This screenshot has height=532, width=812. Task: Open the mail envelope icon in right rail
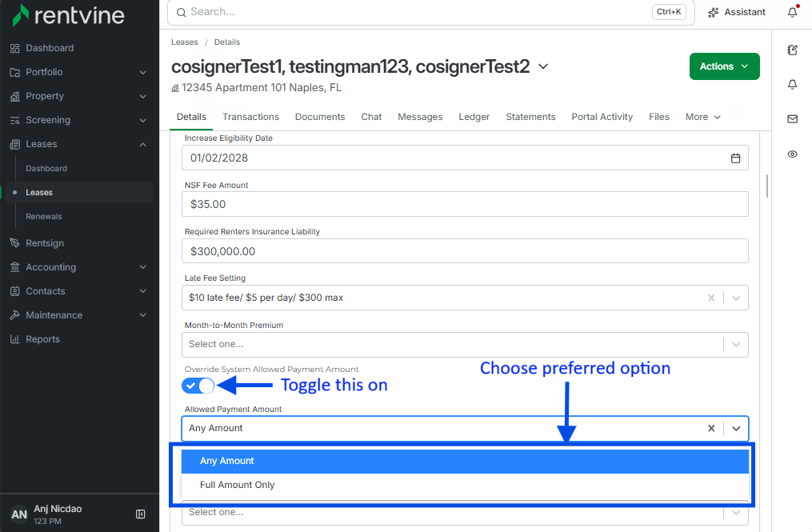click(x=792, y=119)
